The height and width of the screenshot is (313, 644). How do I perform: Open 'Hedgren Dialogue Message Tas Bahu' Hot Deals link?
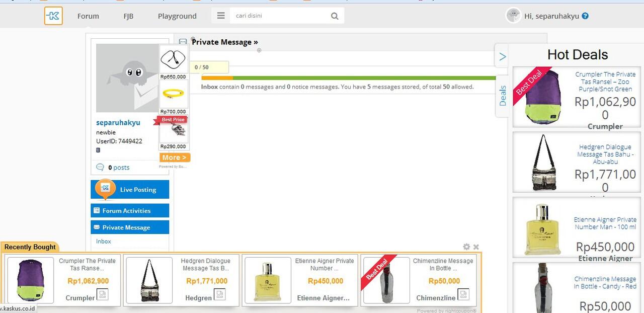(605, 154)
